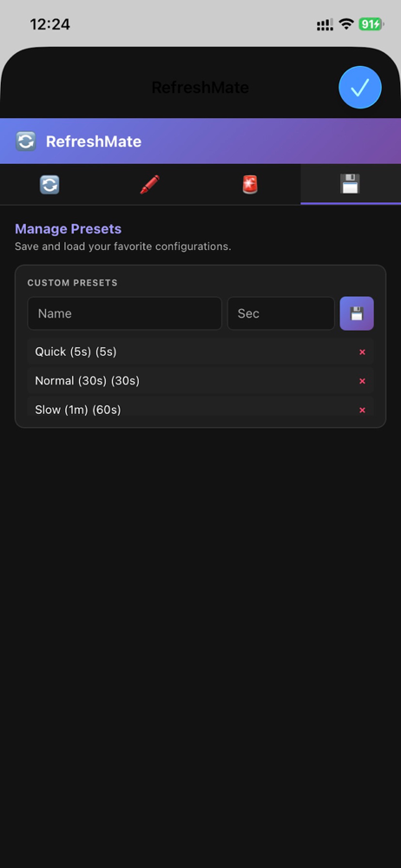401x868 pixels.
Task: Click the Name input field
Action: pyautogui.click(x=125, y=313)
